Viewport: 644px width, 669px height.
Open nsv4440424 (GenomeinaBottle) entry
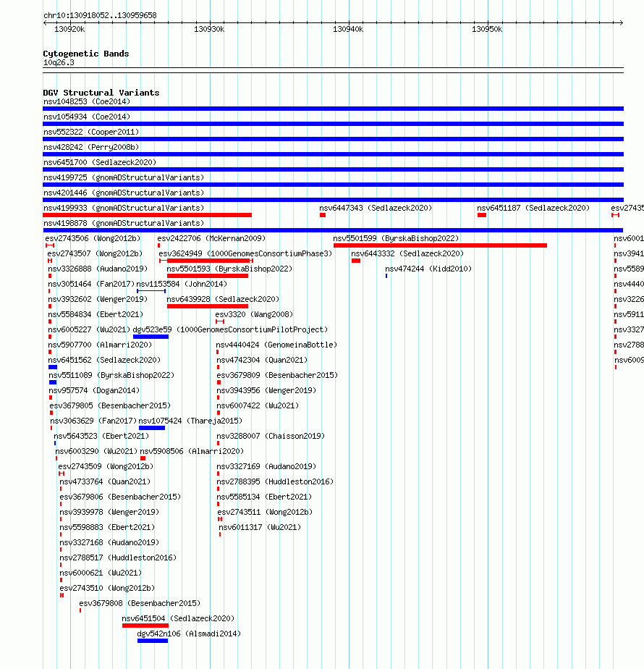(276, 345)
